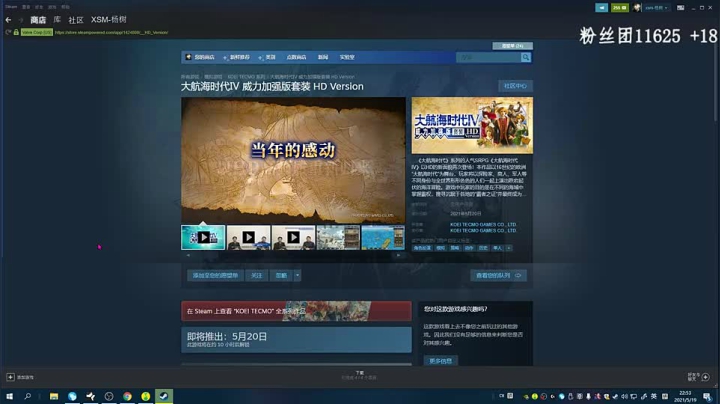Viewport: 720px width, 404px height.
Task: Open developer KOEI TECMO GAMES link
Action: point(483,224)
